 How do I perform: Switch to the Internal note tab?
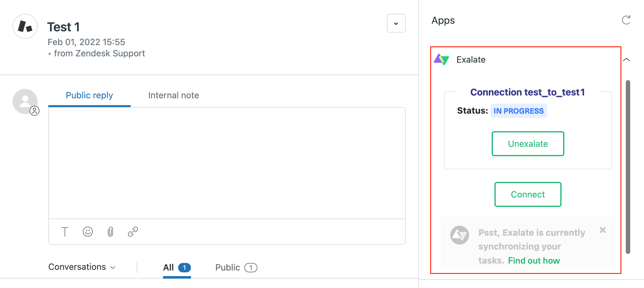click(x=173, y=95)
